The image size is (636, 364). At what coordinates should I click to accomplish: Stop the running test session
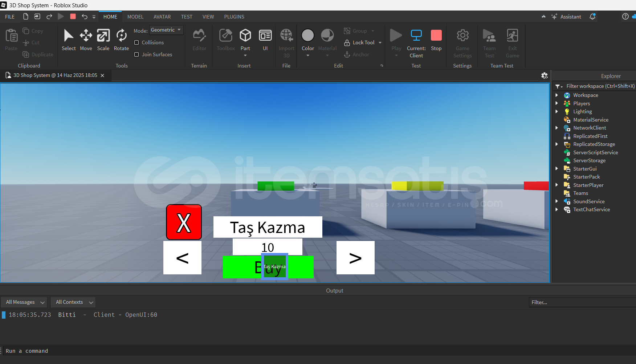(x=436, y=36)
